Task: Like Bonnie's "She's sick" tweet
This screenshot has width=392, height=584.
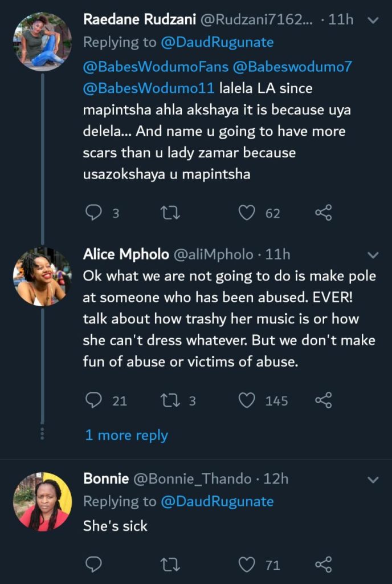Action: tap(246, 565)
